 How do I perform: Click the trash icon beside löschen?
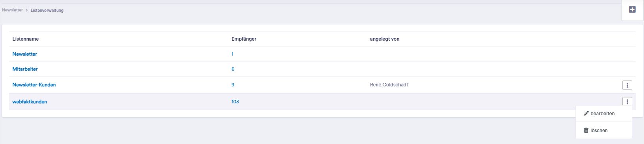586,130
